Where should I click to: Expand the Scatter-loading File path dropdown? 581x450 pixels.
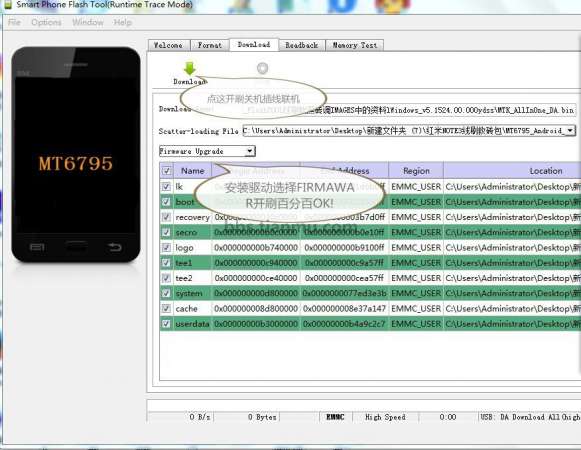(570, 130)
